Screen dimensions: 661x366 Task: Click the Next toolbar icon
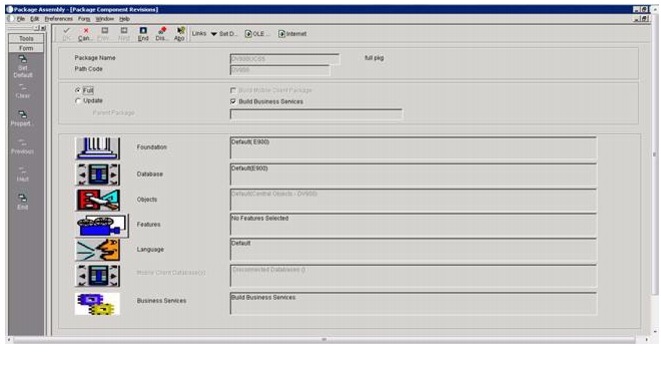(124, 30)
